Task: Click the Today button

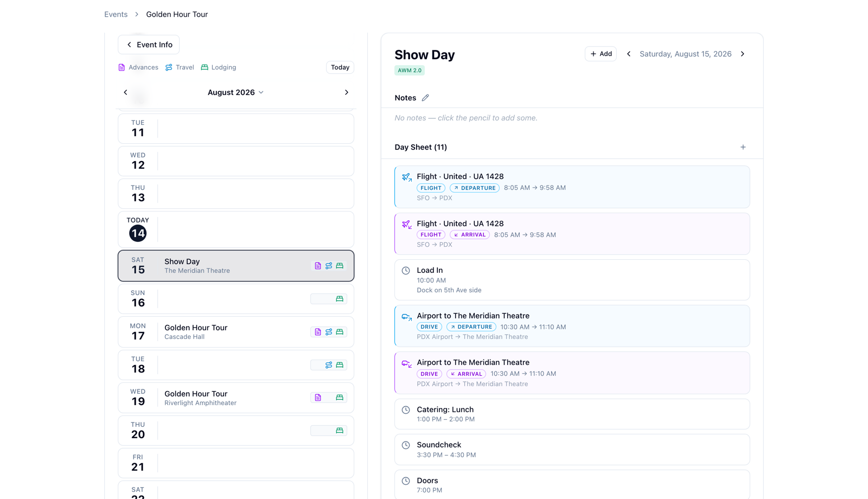Action: (x=340, y=67)
